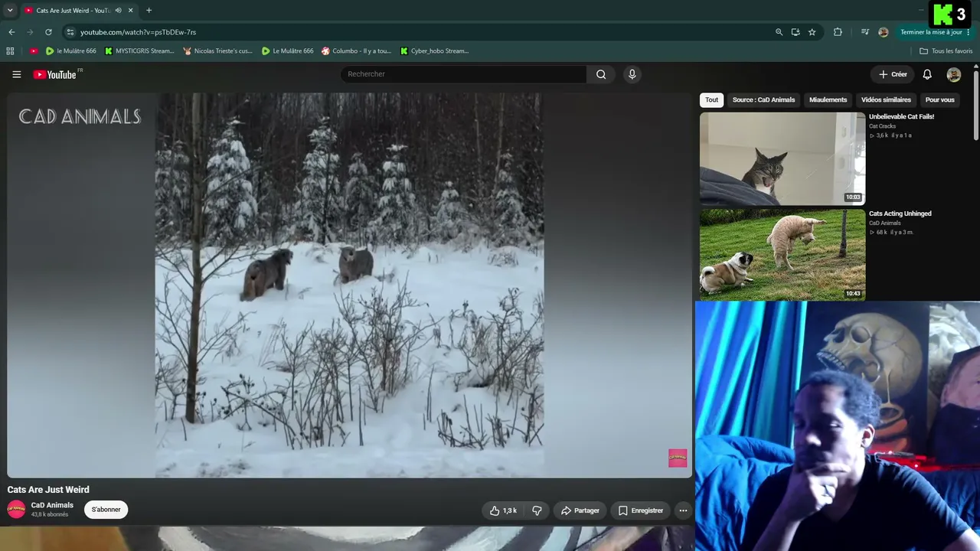Open the Chrome three-dot menu
The width and height of the screenshot is (980, 551).
point(969,32)
